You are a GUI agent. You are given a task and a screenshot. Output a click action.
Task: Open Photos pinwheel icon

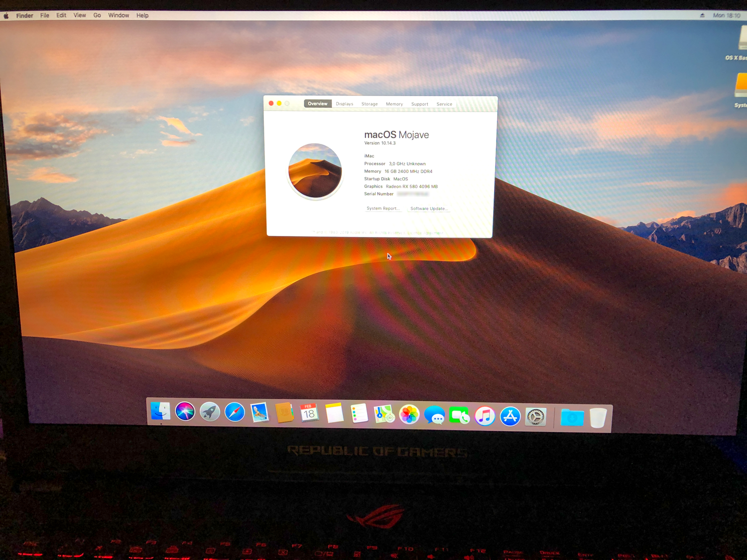pos(409,415)
